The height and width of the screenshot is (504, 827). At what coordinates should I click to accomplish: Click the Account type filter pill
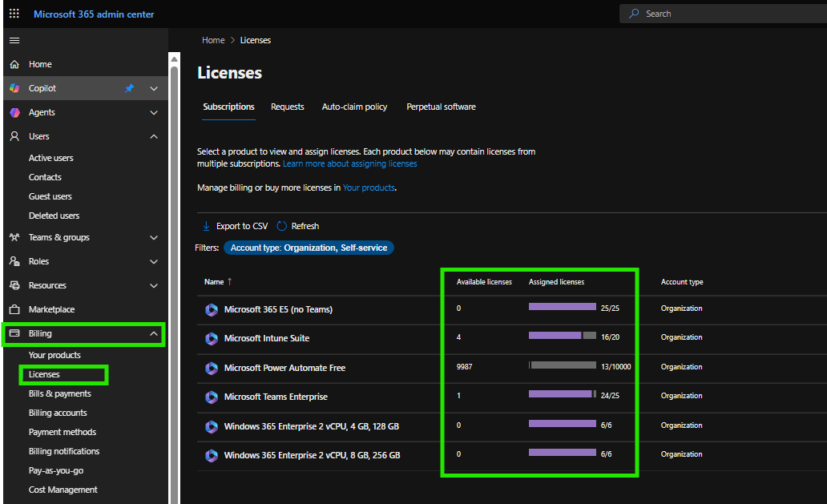point(309,248)
